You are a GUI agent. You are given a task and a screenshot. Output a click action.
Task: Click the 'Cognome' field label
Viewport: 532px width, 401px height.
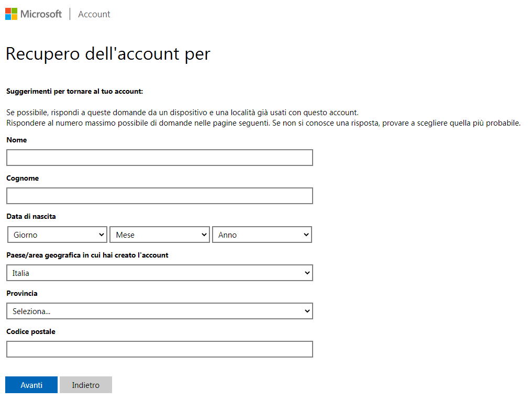coord(23,178)
